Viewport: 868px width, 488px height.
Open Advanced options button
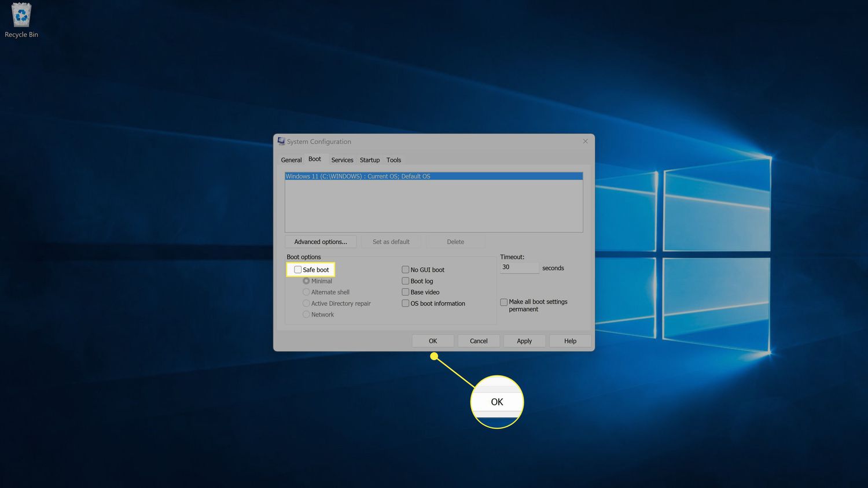coord(321,242)
